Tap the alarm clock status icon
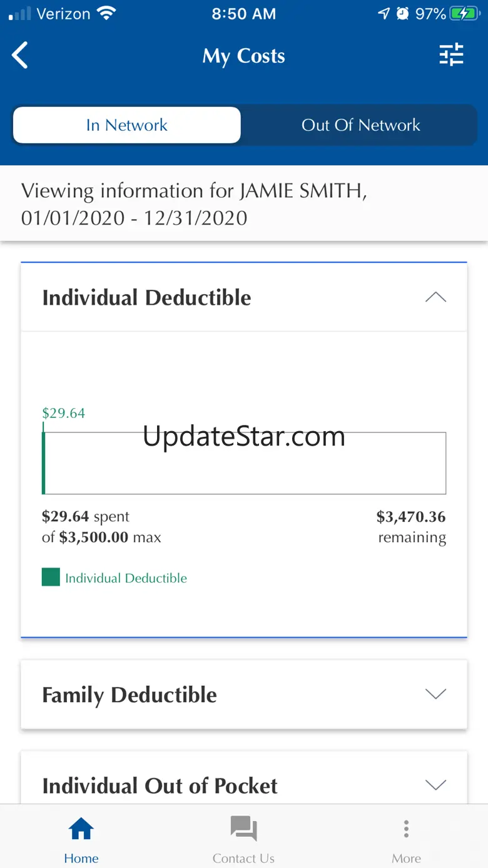The height and width of the screenshot is (868, 488). tap(403, 14)
